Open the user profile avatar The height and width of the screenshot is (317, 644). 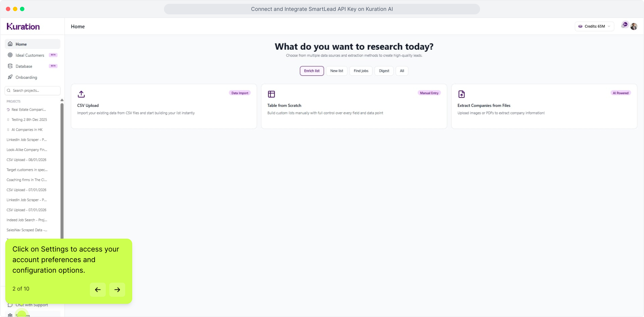(634, 26)
